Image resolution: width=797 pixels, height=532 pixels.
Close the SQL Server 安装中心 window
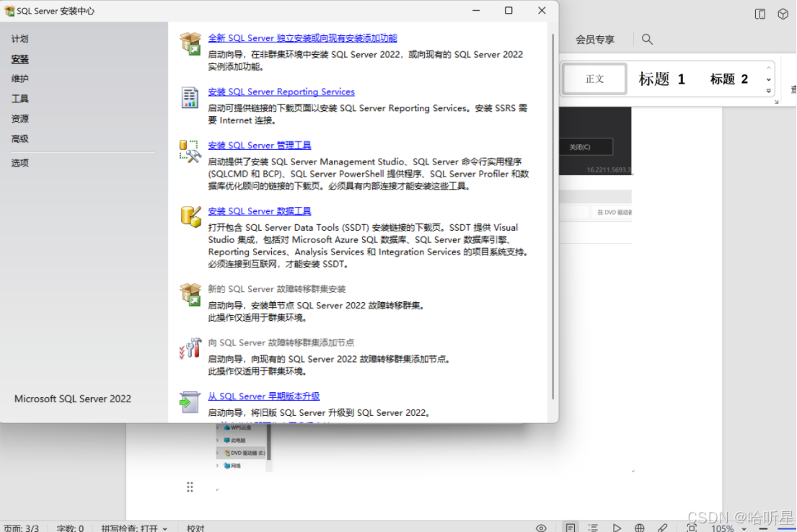542,11
